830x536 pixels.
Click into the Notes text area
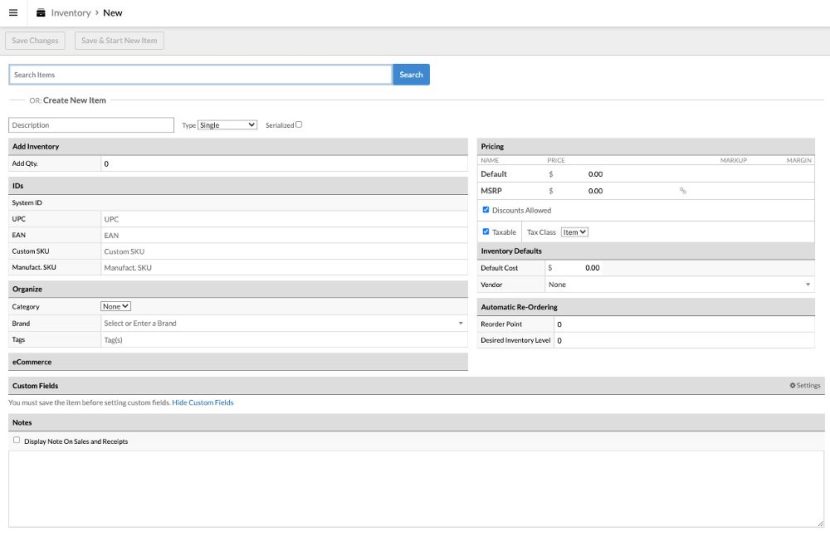coord(415,488)
